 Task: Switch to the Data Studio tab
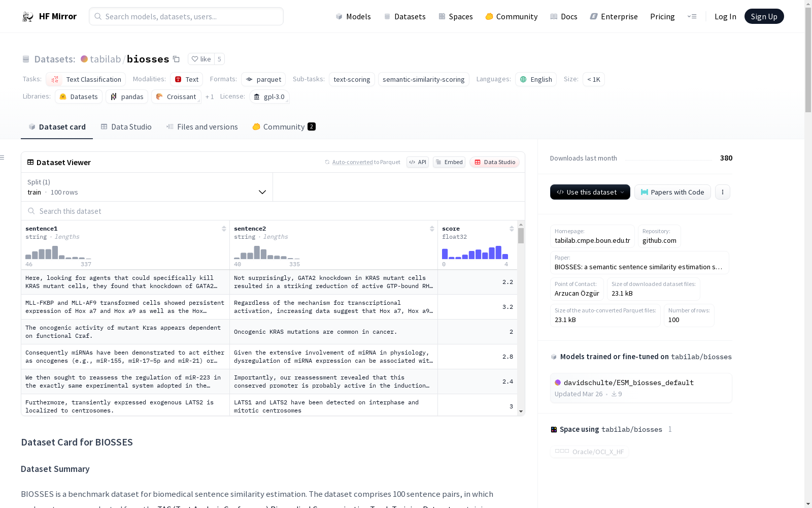pos(126,127)
